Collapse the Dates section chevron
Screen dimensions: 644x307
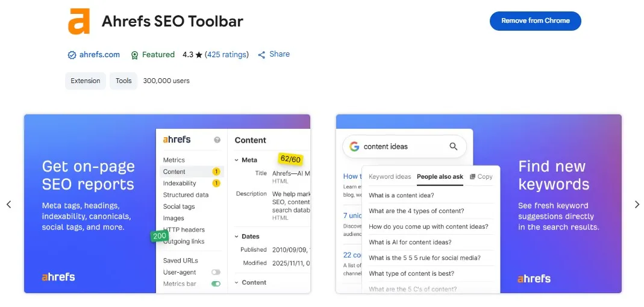236,237
